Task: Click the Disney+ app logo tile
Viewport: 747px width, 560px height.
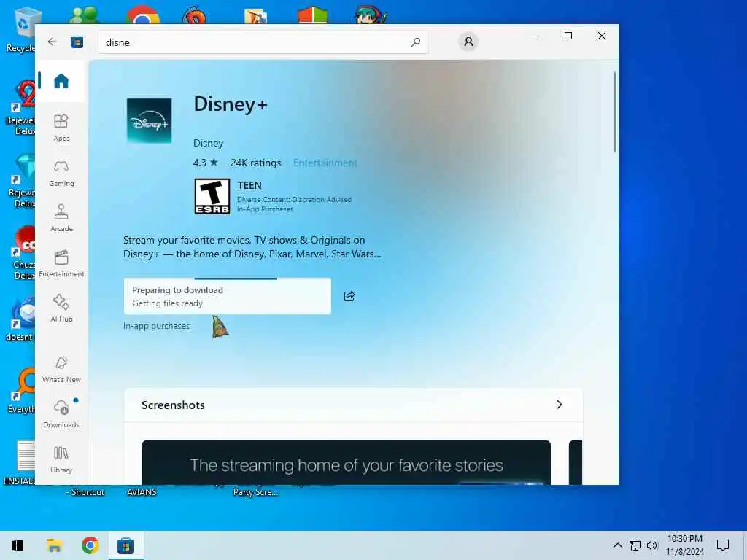Action: (x=149, y=120)
